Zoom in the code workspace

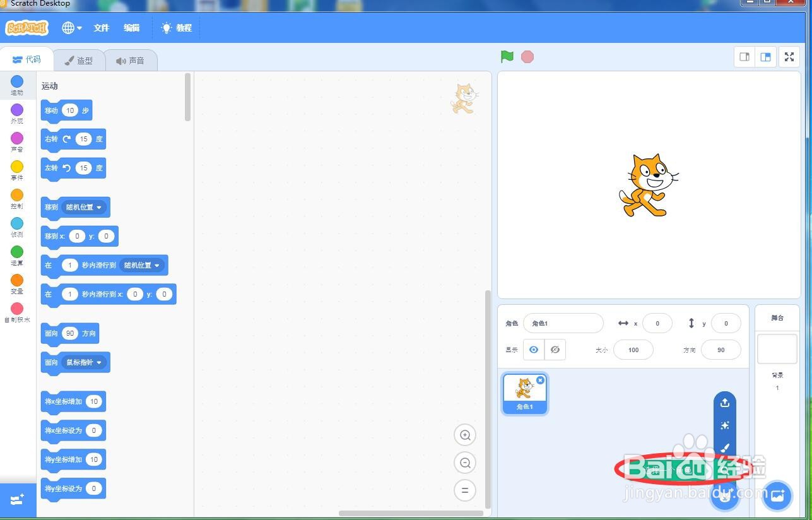465,435
